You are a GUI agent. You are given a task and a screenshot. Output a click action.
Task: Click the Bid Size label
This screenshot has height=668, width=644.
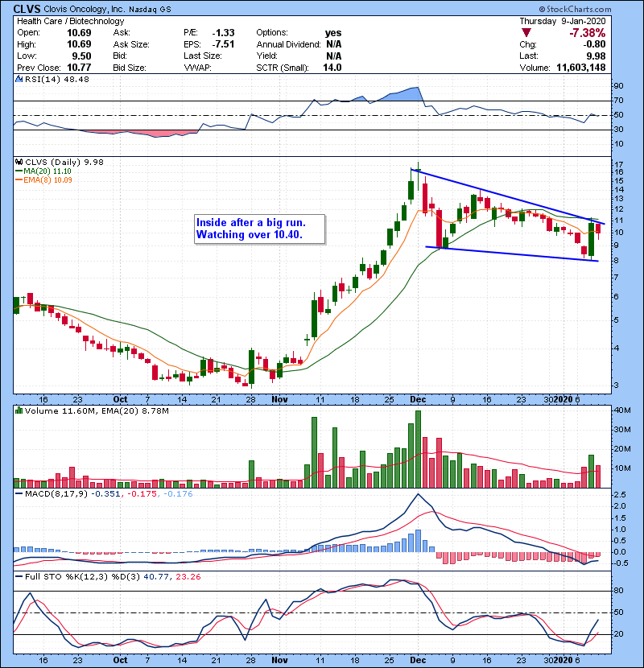129,68
